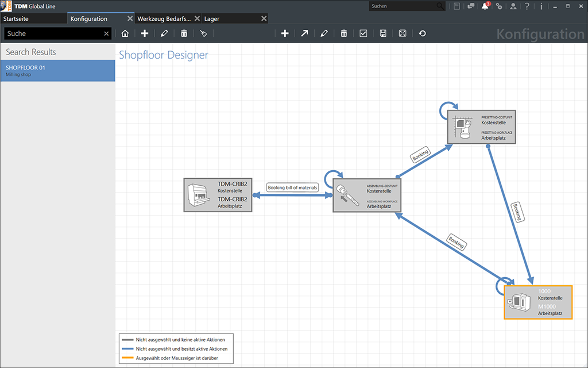This screenshot has width=588, height=368.
Task: Click the 'Shopfloor Designer' heading
Action: click(163, 55)
